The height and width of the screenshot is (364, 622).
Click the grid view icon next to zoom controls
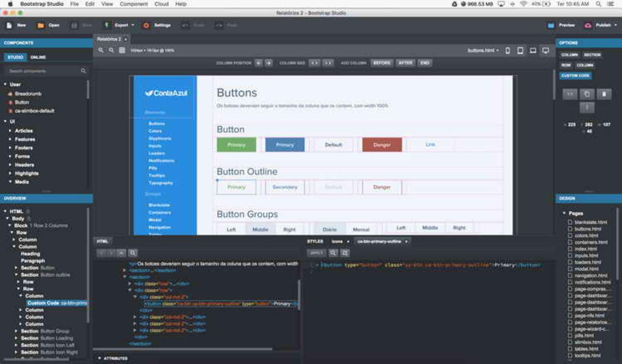pos(122,50)
